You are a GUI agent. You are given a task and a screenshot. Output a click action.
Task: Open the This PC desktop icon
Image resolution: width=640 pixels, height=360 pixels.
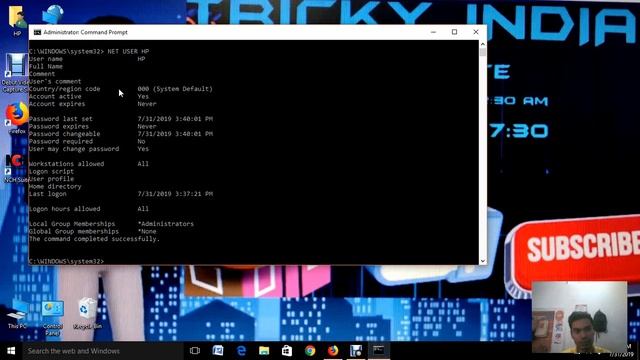coord(17,314)
